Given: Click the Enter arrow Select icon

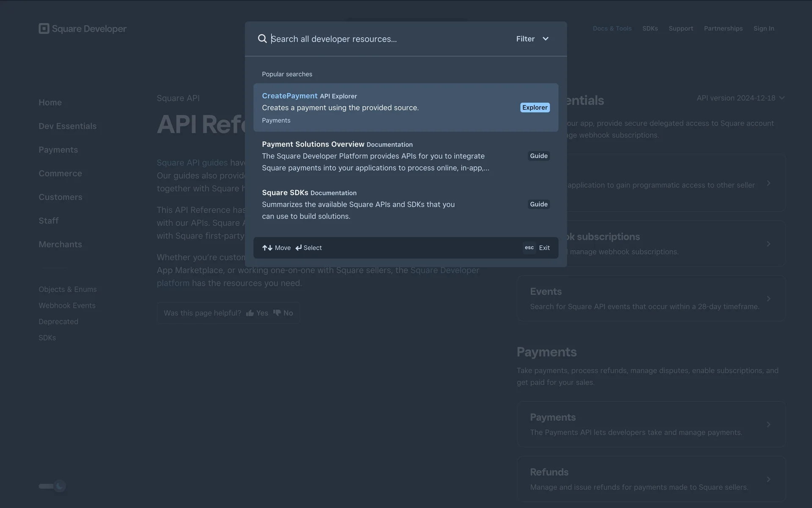Looking at the screenshot, I should pos(299,248).
